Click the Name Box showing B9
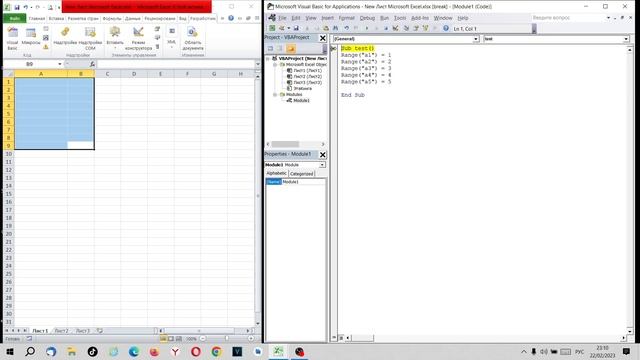Screen dimensions: 640x360 click(x=29, y=64)
